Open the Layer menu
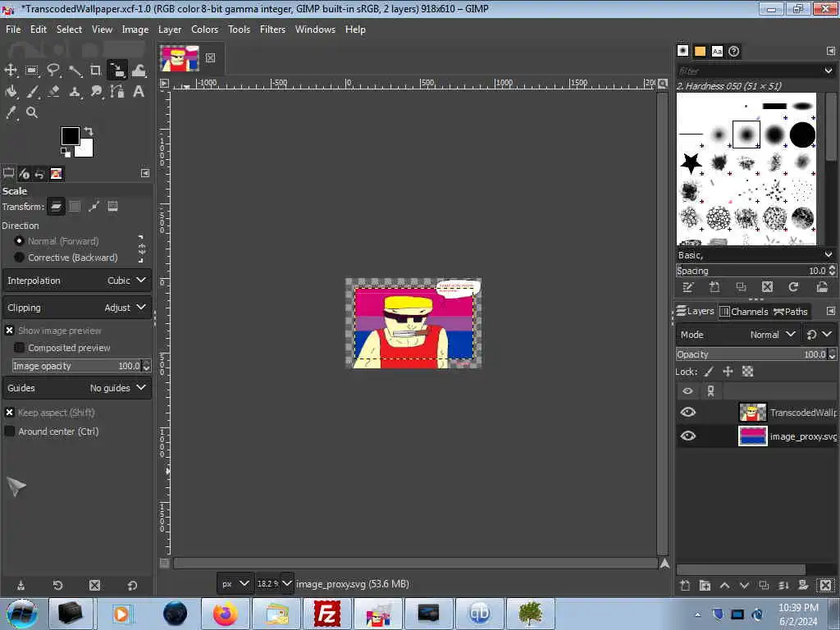Viewport: 840px width, 630px height. pyautogui.click(x=170, y=30)
